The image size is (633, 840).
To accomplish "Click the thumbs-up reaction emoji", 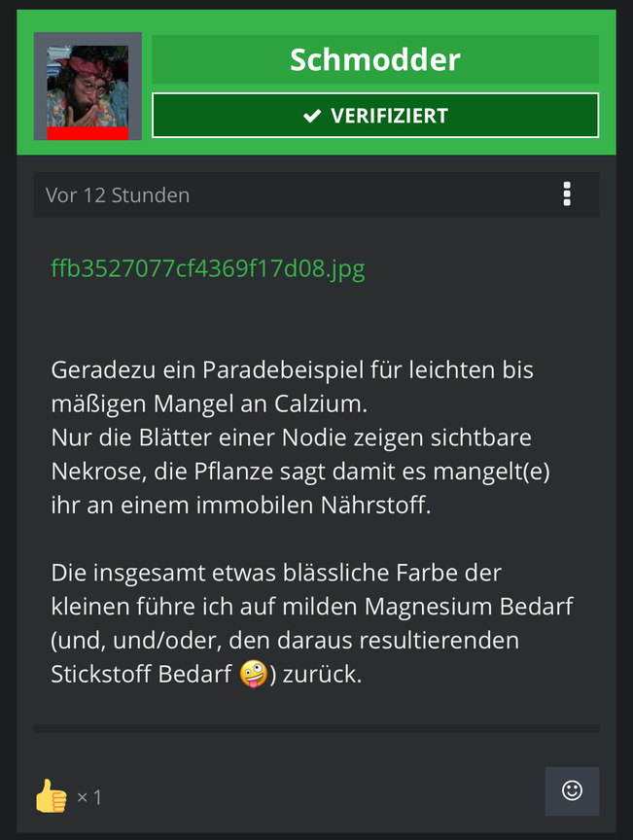I will coord(52,796).
